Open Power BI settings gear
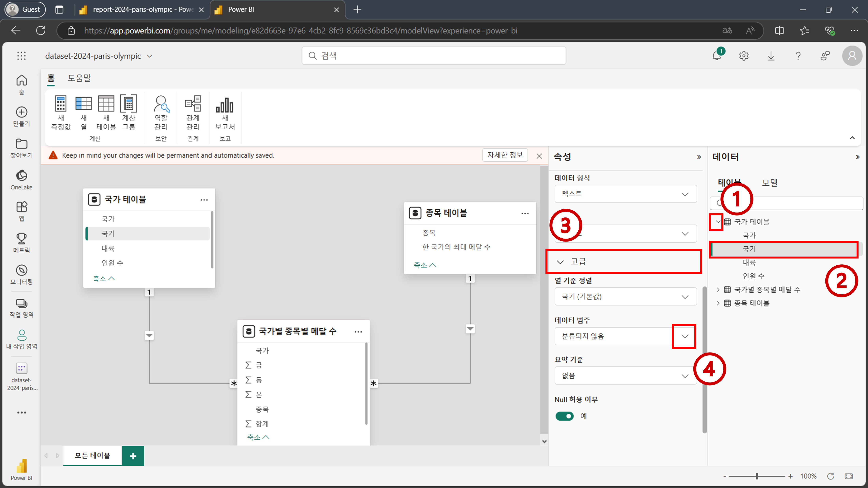 coord(744,56)
